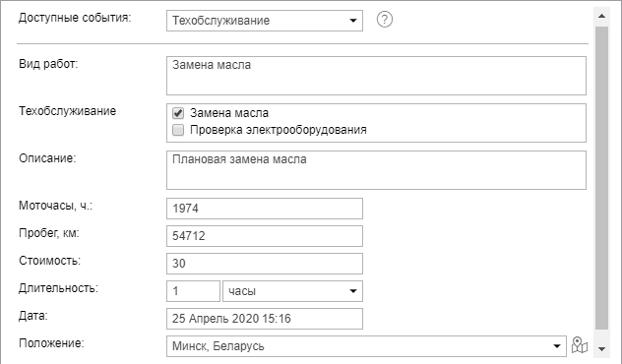Click the Замена масла checkbox label
622x364 pixels.
[229, 113]
